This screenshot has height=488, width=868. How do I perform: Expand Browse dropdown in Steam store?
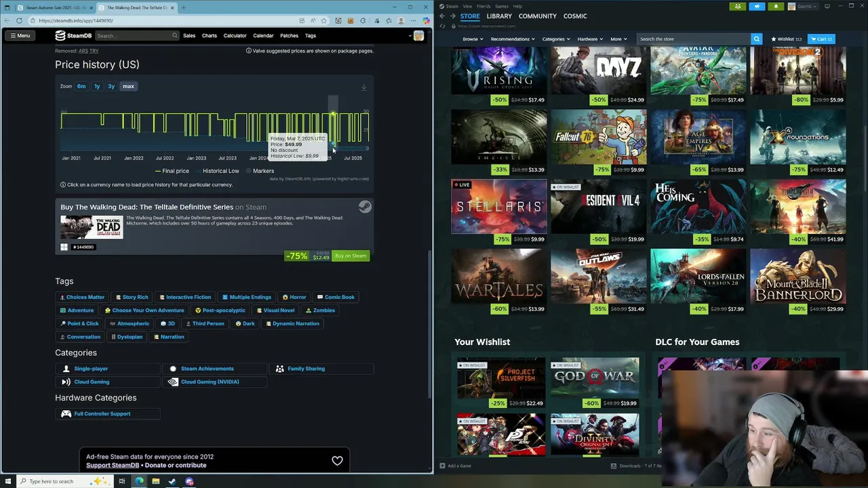coord(473,39)
